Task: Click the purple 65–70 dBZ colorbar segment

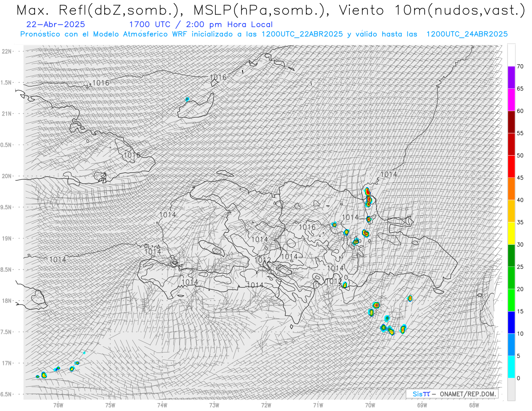Action: pyautogui.click(x=511, y=78)
